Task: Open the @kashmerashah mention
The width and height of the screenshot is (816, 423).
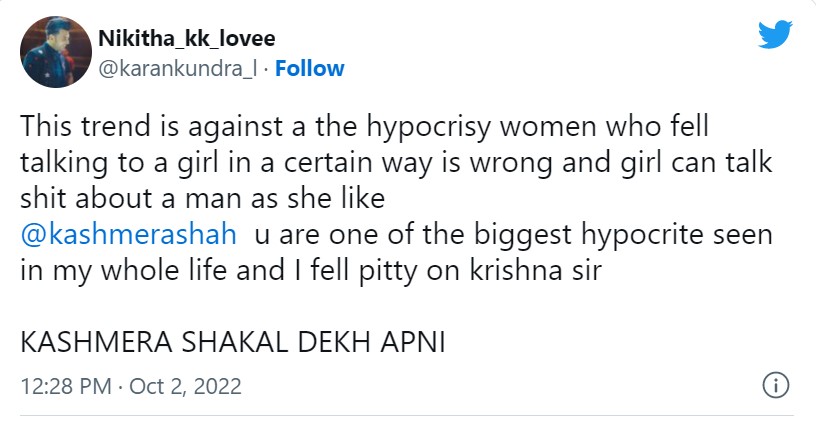Action: [x=129, y=235]
